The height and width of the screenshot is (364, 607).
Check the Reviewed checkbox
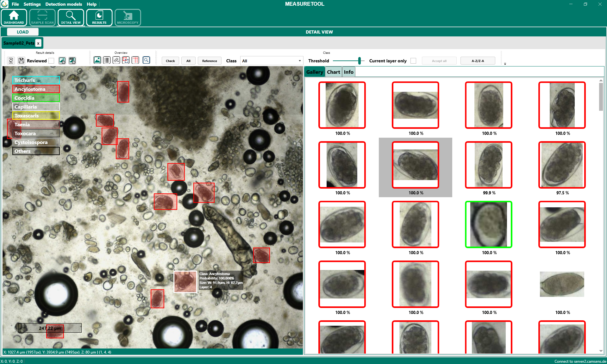(x=51, y=61)
